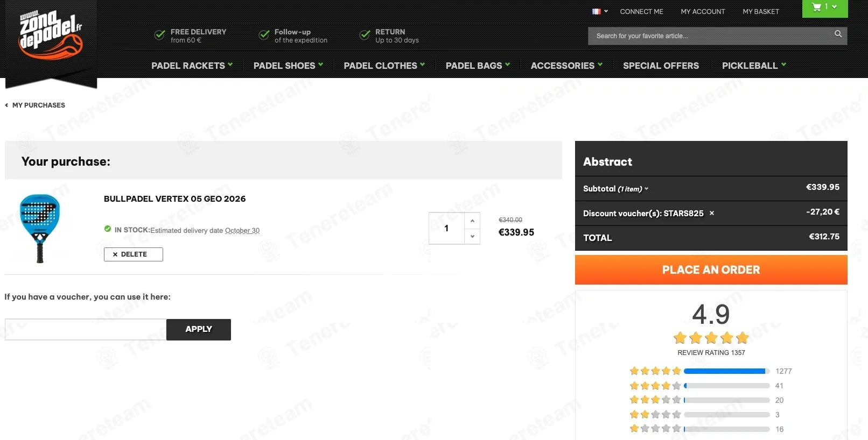Image resolution: width=868 pixels, height=440 pixels.
Task: Click Connect Me link
Action: pos(641,11)
